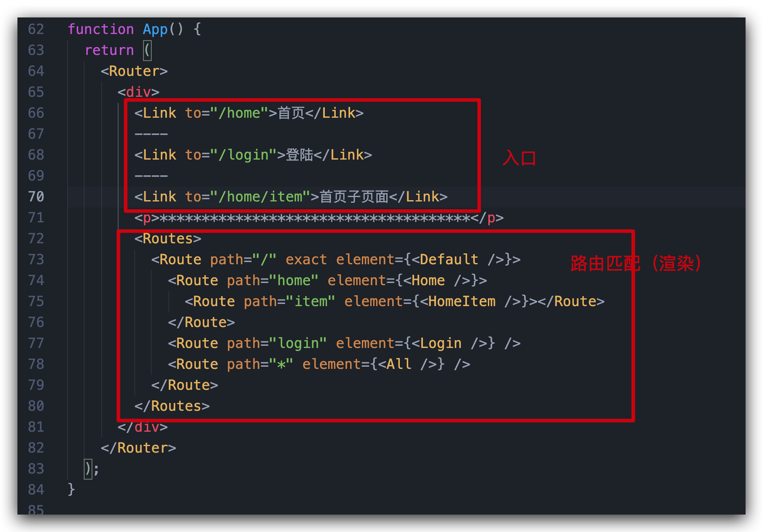Click the opening parenthesis after return
Viewport: 763px width, 532px height.
(147, 50)
